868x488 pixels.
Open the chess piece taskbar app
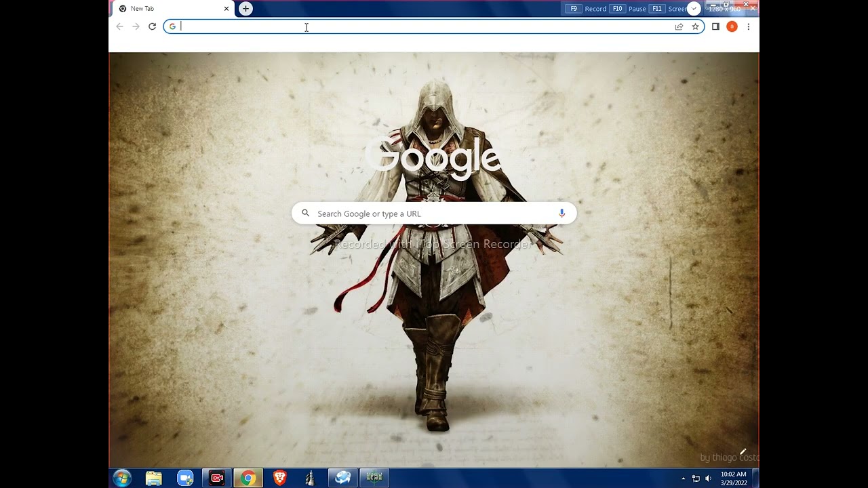[311, 479]
